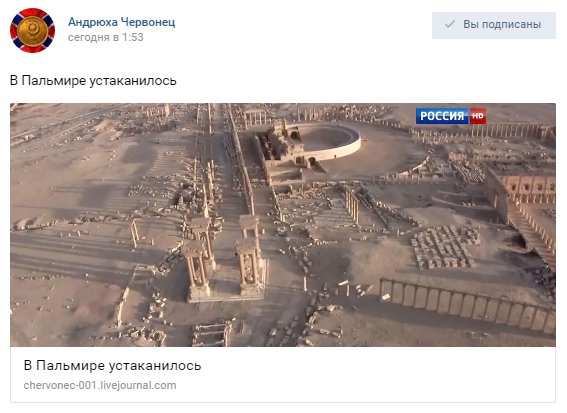Open Андрюха Червонец profile avatar
Viewport: 567px width, 413px height.
tap(33, 30)
